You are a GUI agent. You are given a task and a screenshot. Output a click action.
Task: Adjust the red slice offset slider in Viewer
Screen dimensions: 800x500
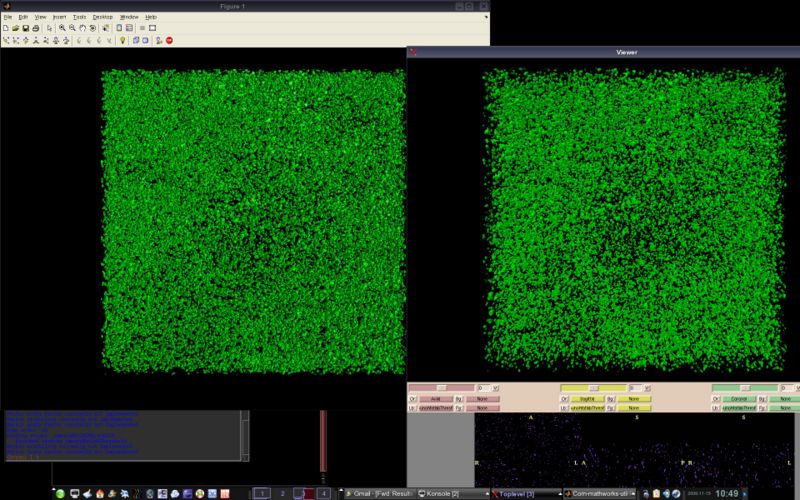click(x=442, y=388)
